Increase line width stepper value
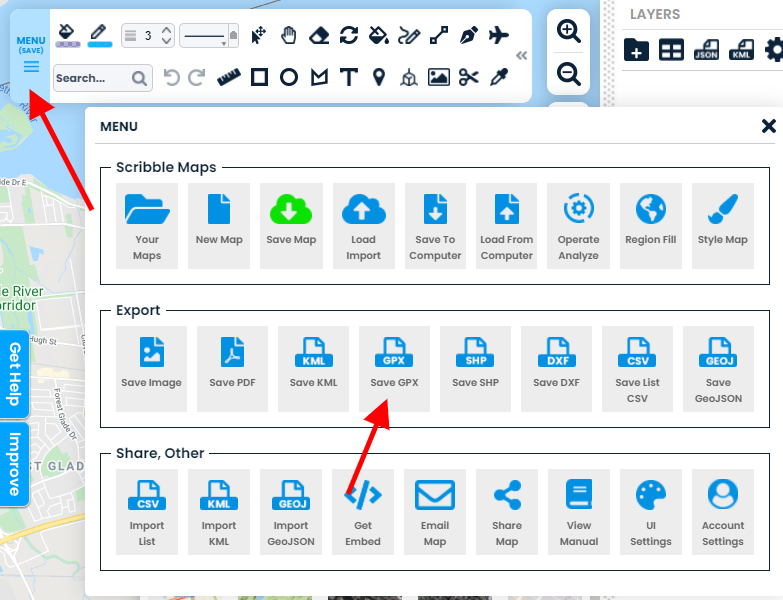783x600 pixels. point(167,31)
